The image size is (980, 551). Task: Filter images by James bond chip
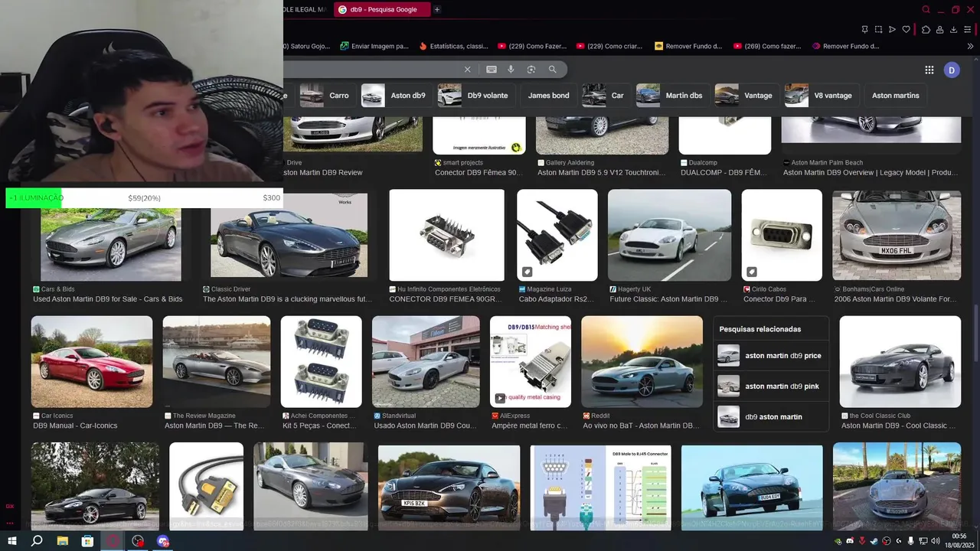pos(548,96)
